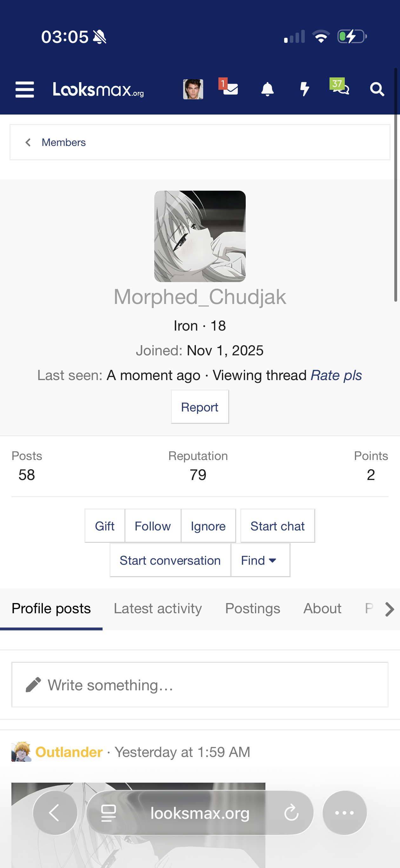Follow Morphed_Chudjak
400x868 pixels.
click(x=153, y=526)
